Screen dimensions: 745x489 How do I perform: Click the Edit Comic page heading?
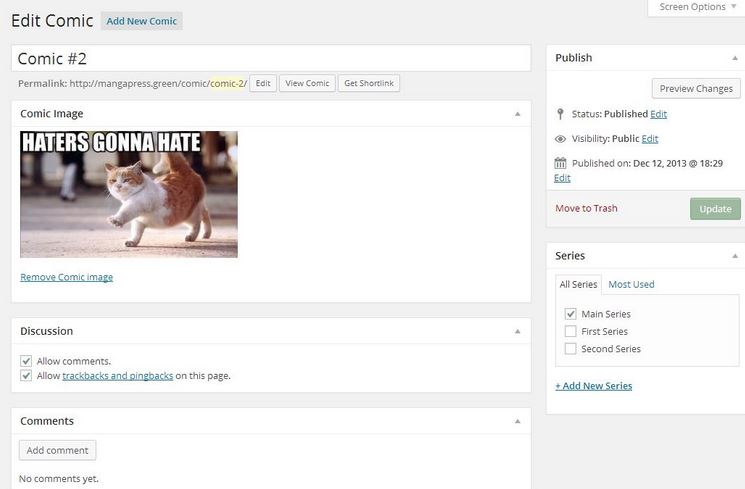pos(52,21)
